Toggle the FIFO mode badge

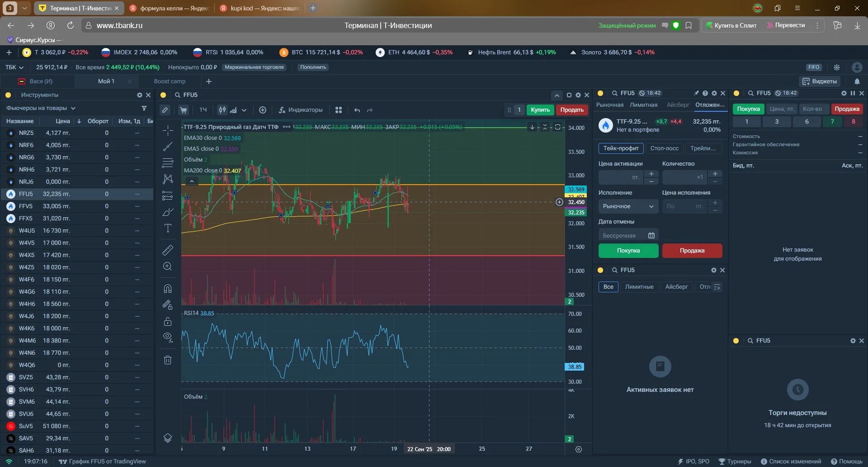click(x=814, y=67)
